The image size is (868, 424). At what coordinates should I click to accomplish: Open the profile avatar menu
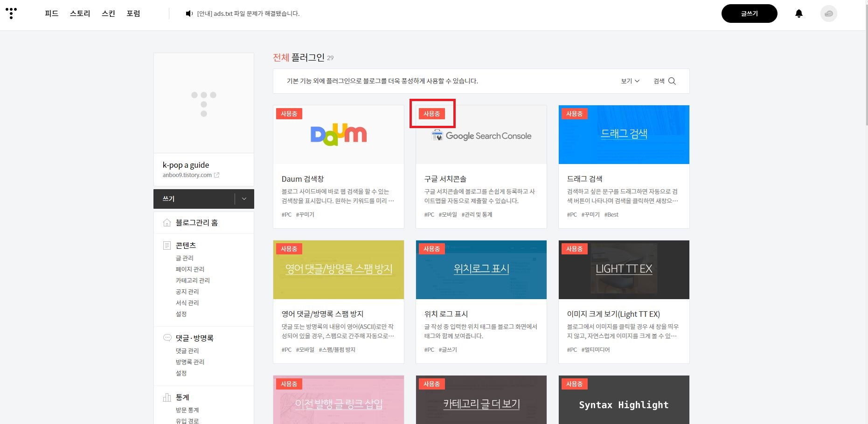(829, 14)
